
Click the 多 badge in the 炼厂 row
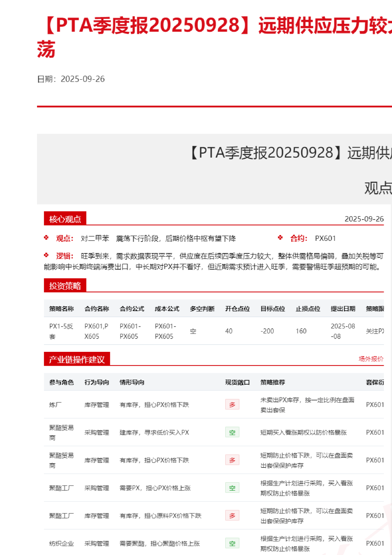pos(232,405)
